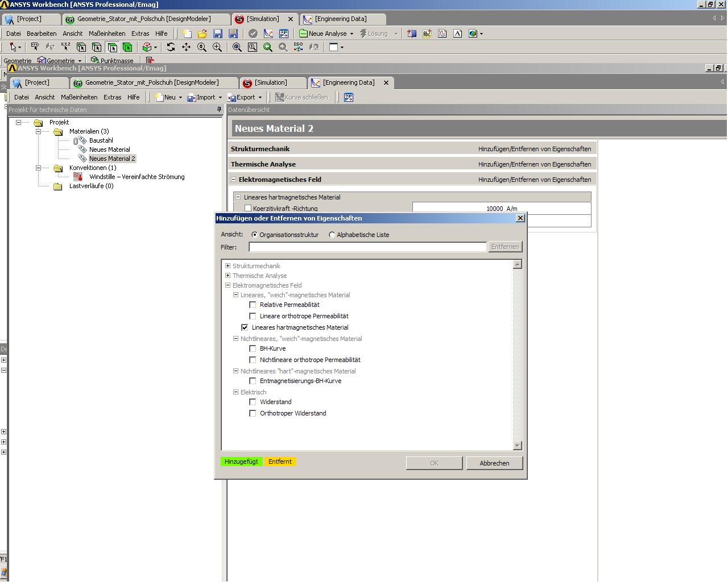
Task: Open Extras menu in Engineering Data window
Action: [x=112, y=97]
